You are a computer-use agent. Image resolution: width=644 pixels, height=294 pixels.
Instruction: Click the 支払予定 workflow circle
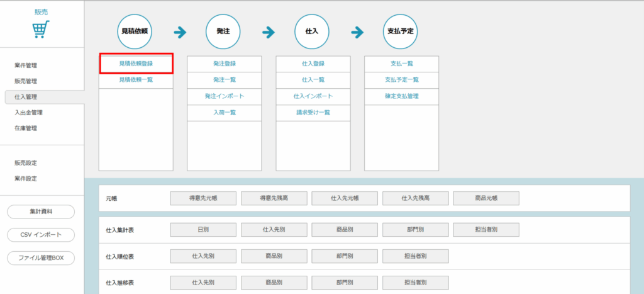pyautogui.click(x=401, y=31)
